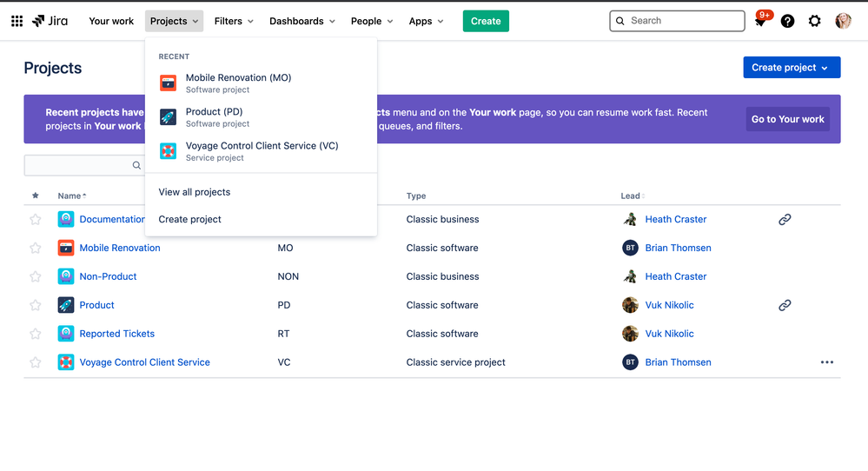Open the Create project dropdown button

coord(791,68)
